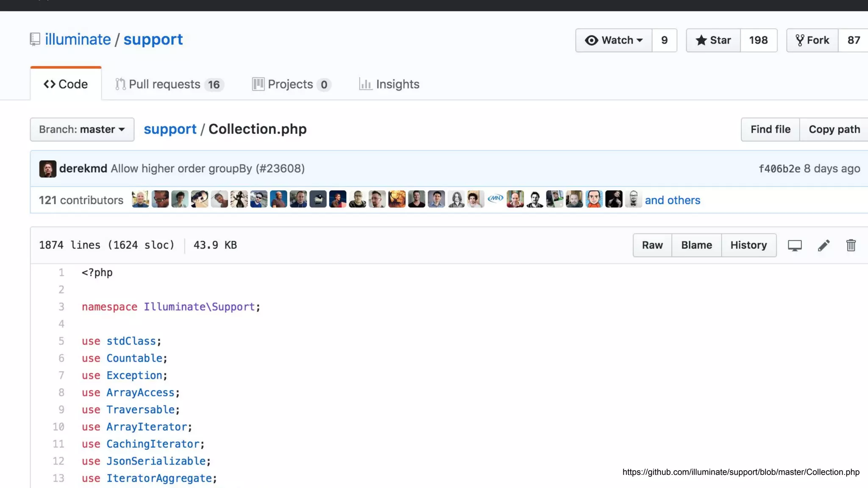868x488 pixels.
Task: Click 'use IteratorAggregate;' code line
Action: point(149,478)
